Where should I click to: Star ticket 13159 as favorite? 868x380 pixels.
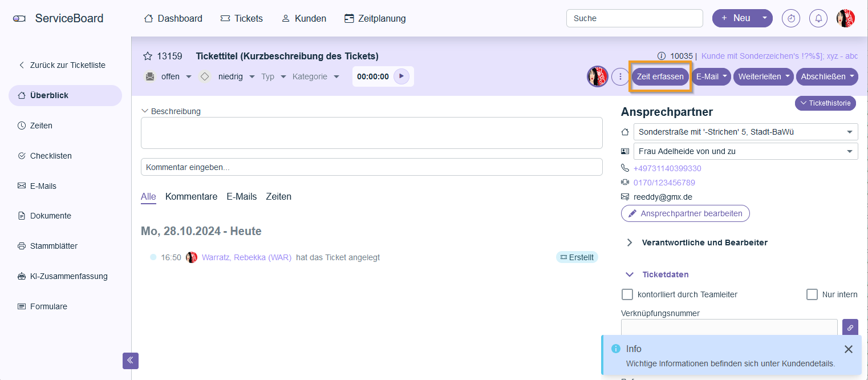click(x=148, y=56)
